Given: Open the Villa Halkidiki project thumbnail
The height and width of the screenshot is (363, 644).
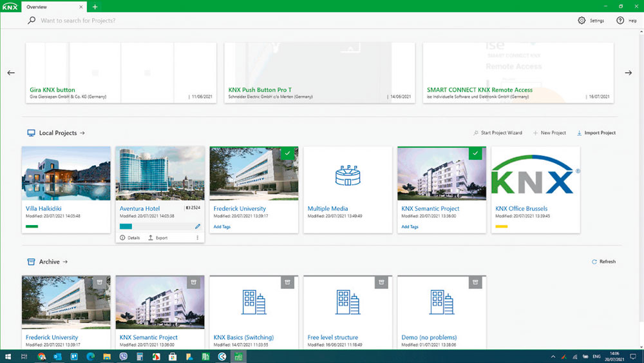Looking at the screenshot, I should 66,173.
